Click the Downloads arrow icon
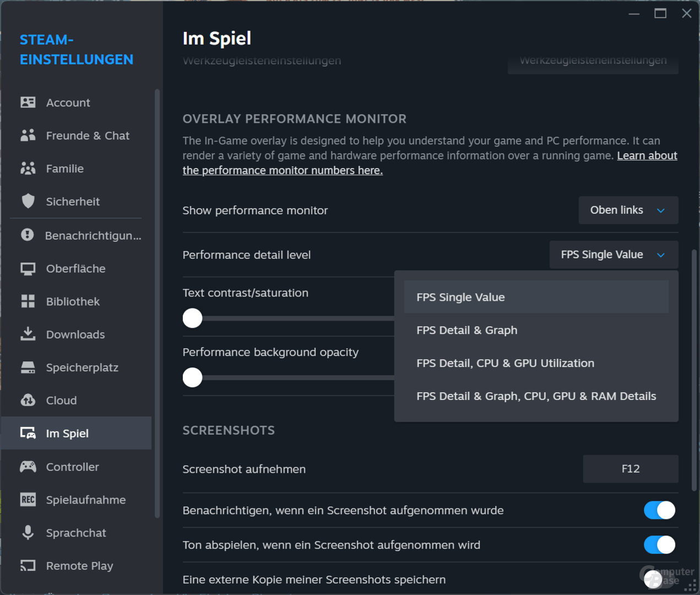Viewport: 700px width, 595px height. (x=28, y=334)
